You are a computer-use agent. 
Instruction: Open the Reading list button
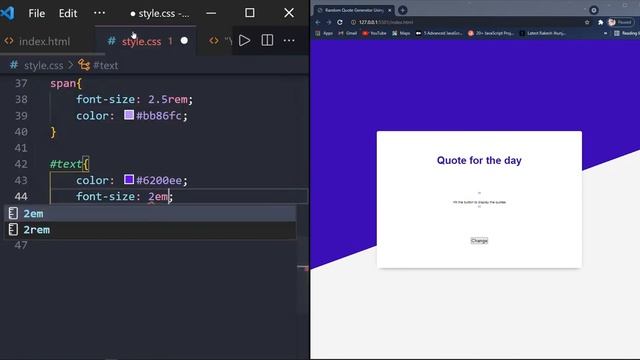click(x=627, y=33)
